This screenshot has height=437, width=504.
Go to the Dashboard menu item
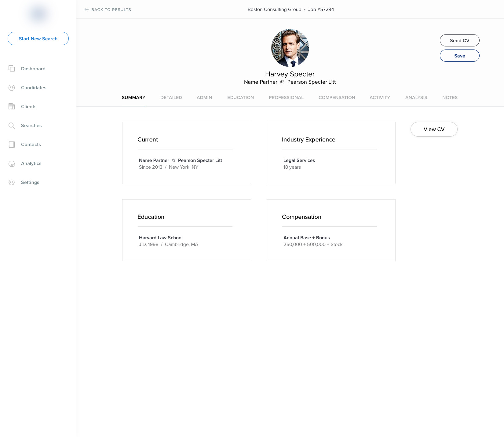point(33,69)
